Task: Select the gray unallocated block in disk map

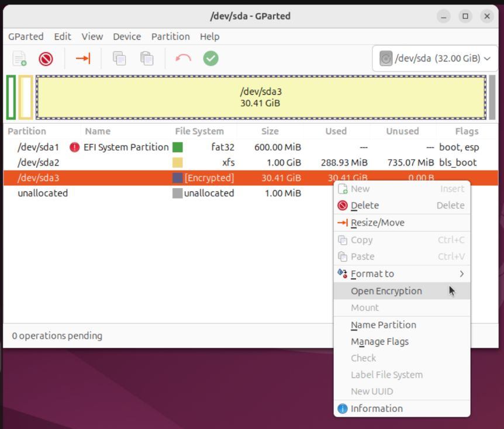Action: (x=492, y=98)
